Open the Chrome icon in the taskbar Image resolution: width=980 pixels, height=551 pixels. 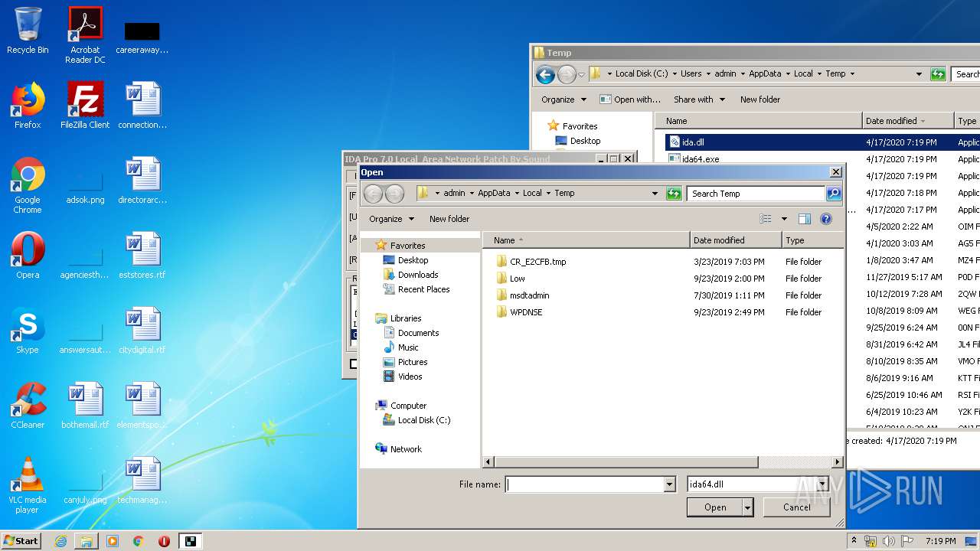pos(138,541)
